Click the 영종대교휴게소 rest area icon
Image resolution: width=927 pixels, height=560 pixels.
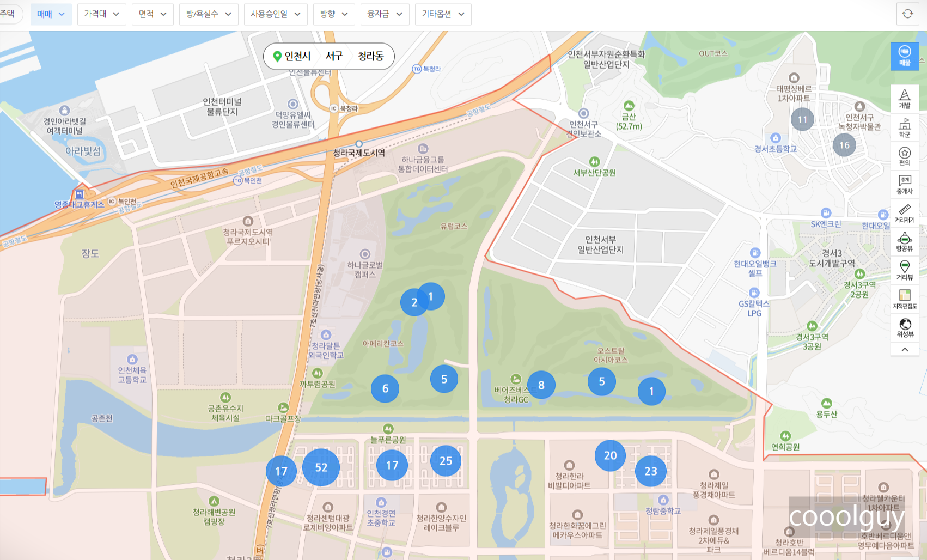80,194
